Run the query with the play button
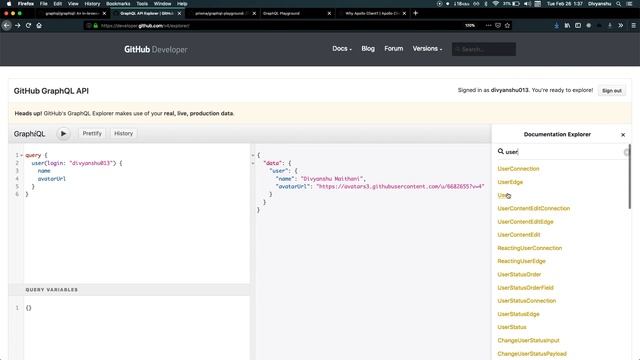This screenshot has width=640, height=360. coord(63,133)
